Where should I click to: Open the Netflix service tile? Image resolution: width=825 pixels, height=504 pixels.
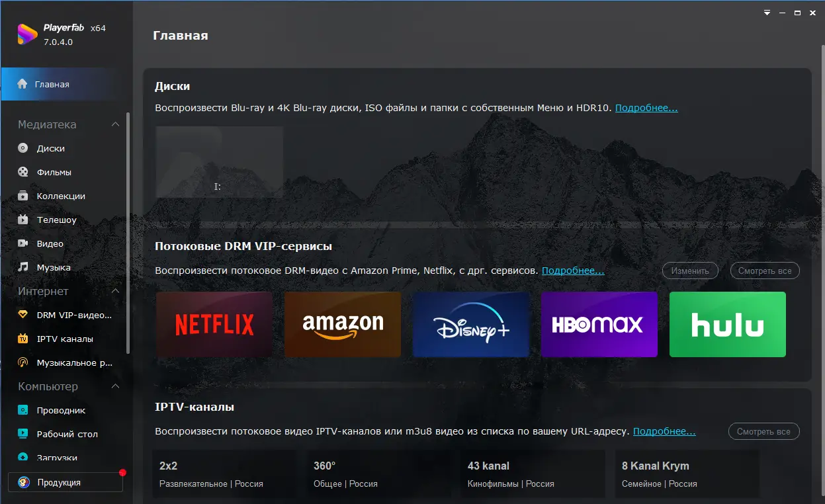click(x=214, y=325)
